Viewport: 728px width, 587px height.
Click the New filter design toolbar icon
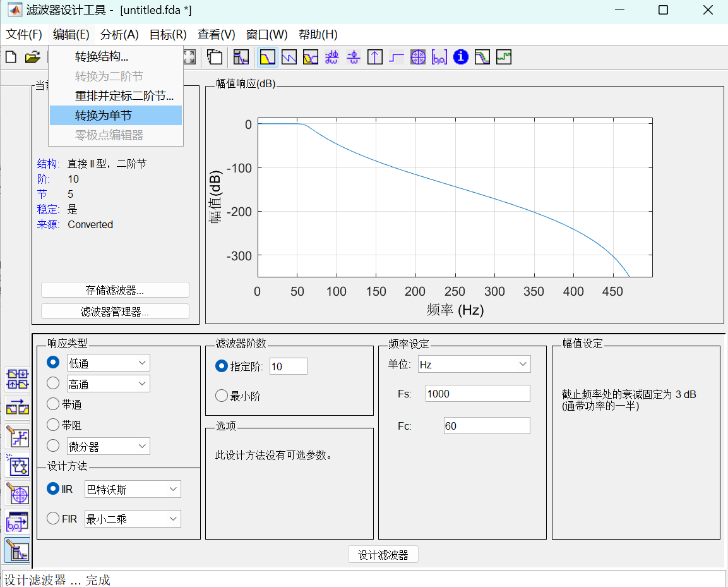click(x=11, y=57)
